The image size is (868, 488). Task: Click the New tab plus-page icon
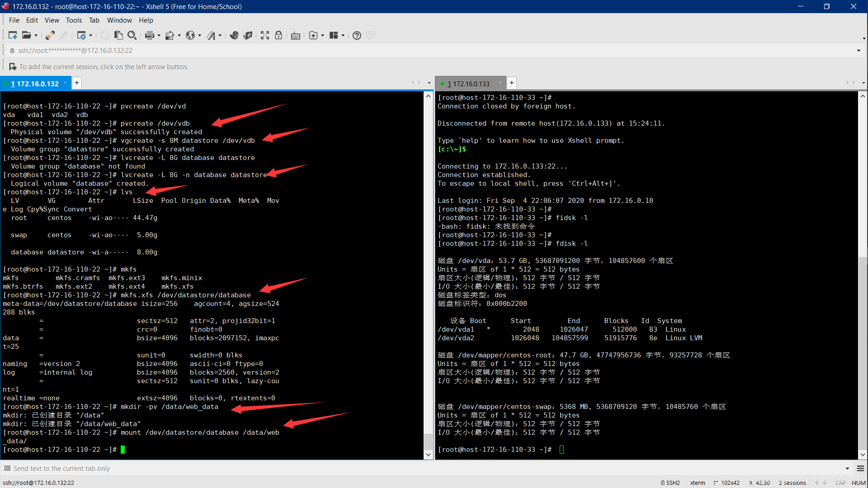point(313,35)
